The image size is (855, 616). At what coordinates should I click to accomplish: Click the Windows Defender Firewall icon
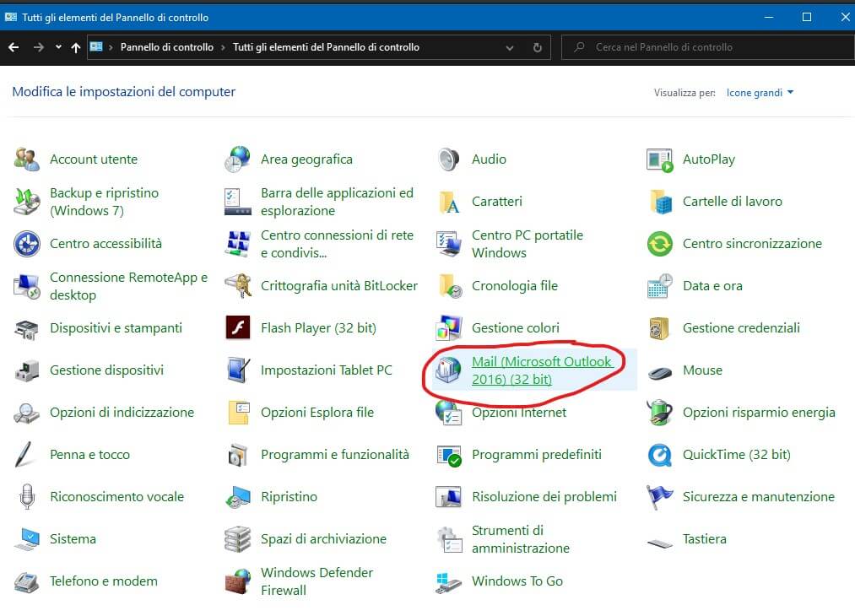click(x=238, y=581)
